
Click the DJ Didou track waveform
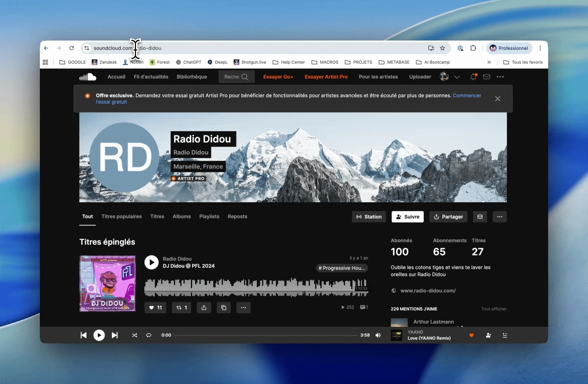[x=256, y=287]
